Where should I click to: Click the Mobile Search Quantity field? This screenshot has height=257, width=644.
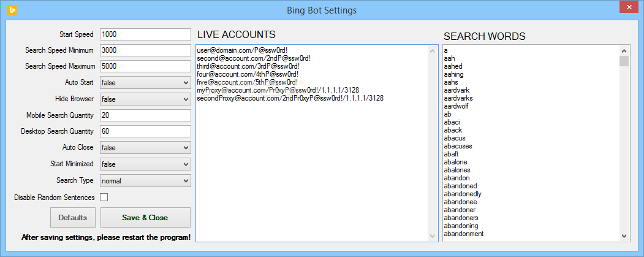145,115
